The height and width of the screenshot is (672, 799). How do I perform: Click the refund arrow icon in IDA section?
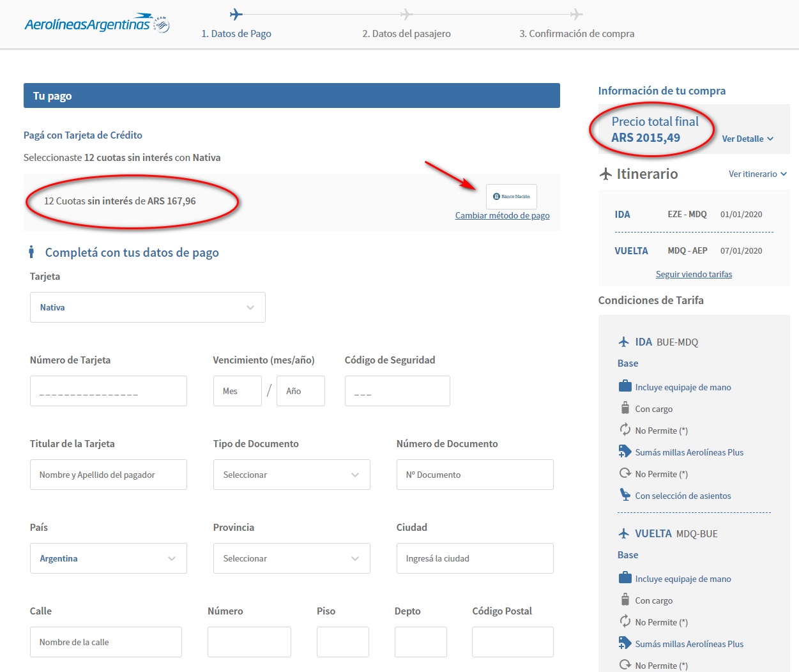[625, 473]
